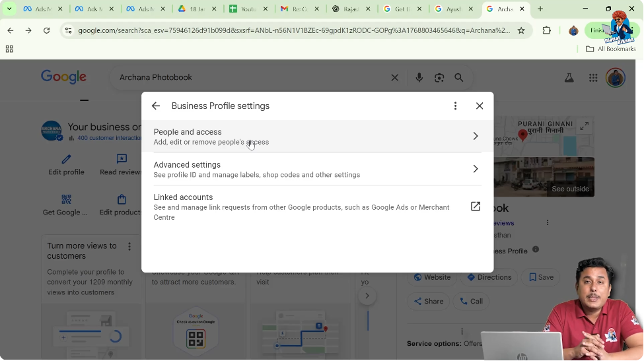Open Read reviews shortcut
Image resolution: width=644 pixels, height=361 pixels.
[x=121, y=165]
